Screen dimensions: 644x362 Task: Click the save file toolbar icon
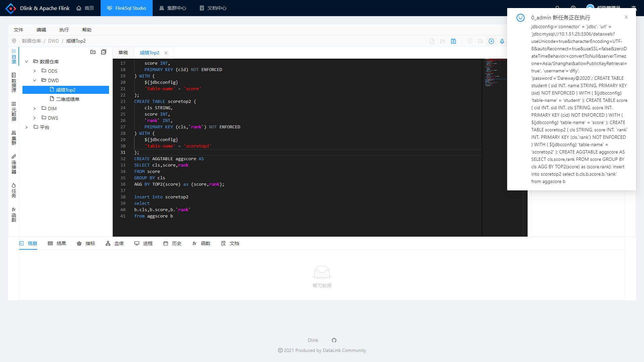(x=453, y=41)
